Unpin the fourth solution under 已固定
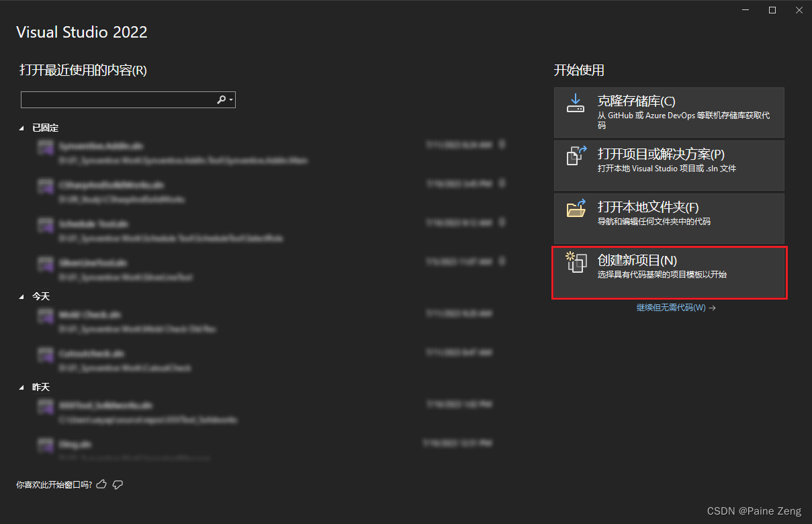812x524 pixels. click(502, 261)
